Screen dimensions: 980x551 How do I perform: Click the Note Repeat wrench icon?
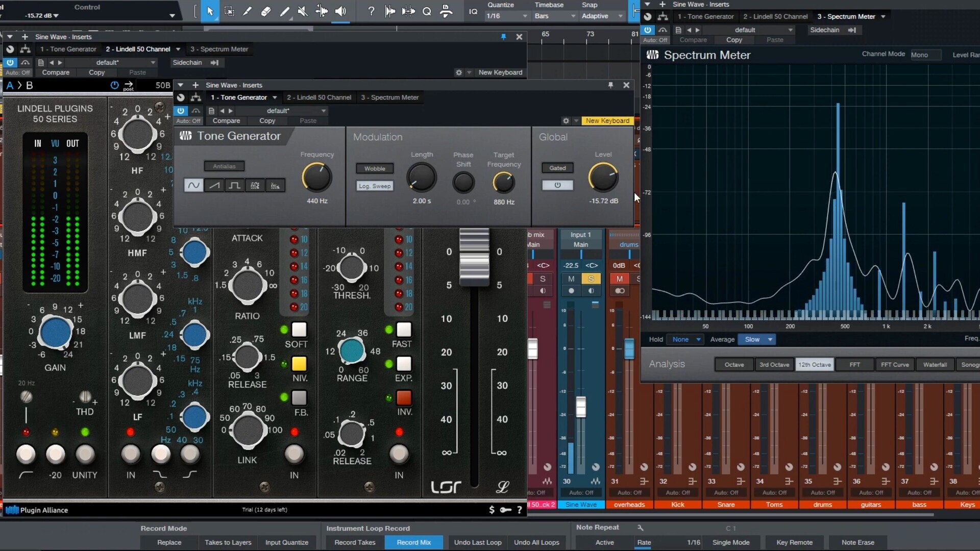click(640, 528)
